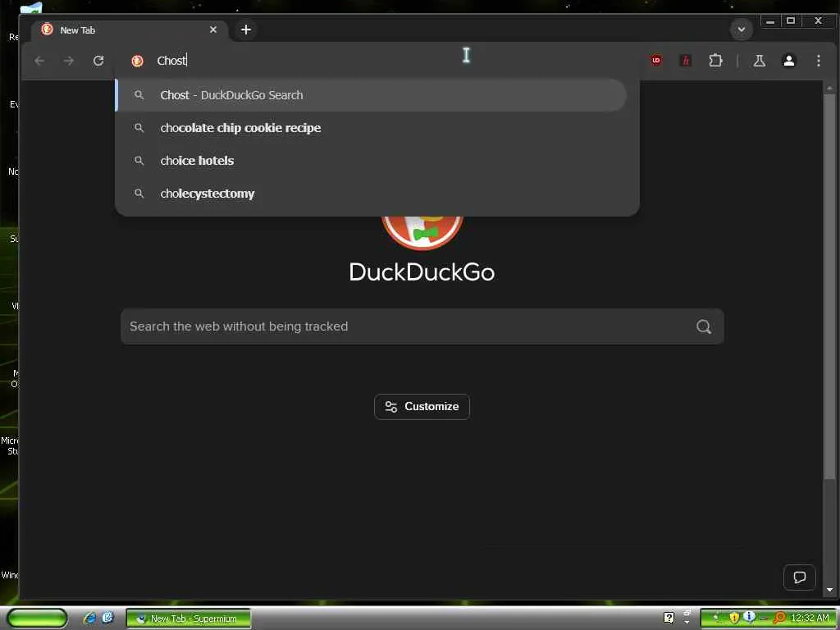Choose 'Chost - DuckDuckGo Search' suggestion
Screen dimensions: 840x630
coord(371,95)
